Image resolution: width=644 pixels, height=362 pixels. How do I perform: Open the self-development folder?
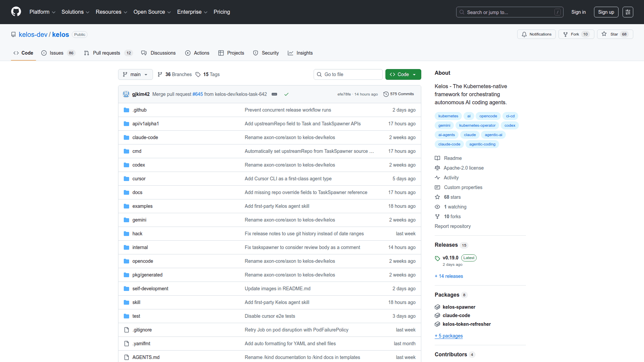pyautogui.click(x=150, y=289)
